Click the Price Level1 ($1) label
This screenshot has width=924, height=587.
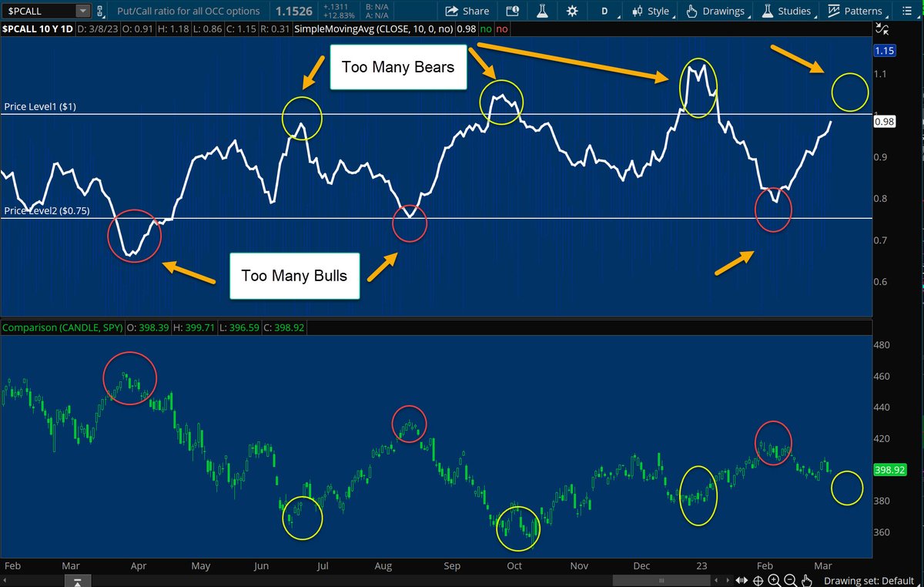coord(40,106)
